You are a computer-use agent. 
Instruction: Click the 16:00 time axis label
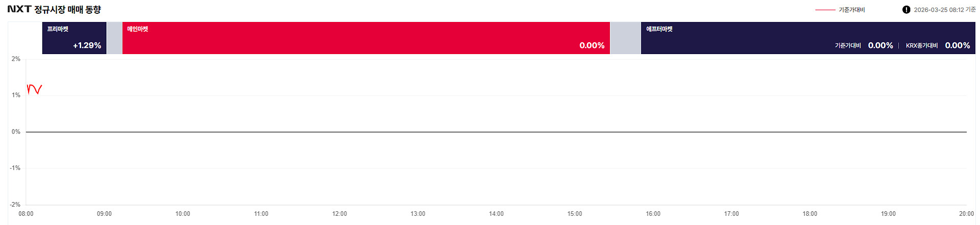(653, 214)
